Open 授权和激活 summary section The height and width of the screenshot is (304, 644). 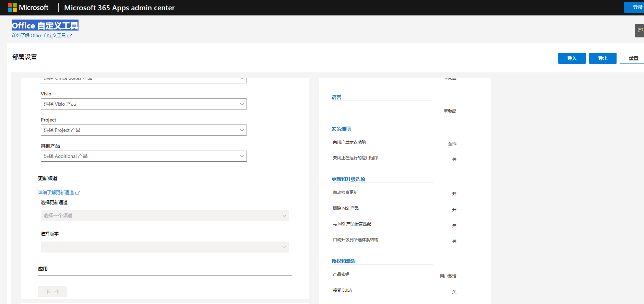344,261
